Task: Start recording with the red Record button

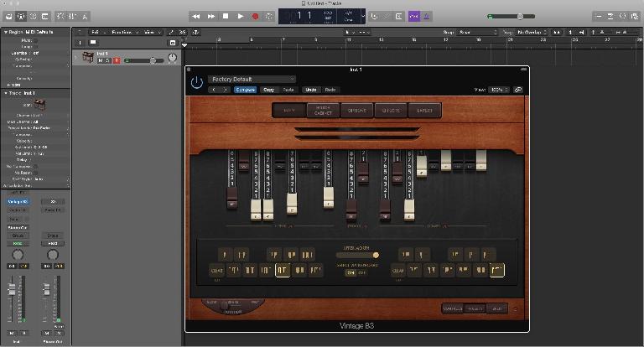Action: 255,17
